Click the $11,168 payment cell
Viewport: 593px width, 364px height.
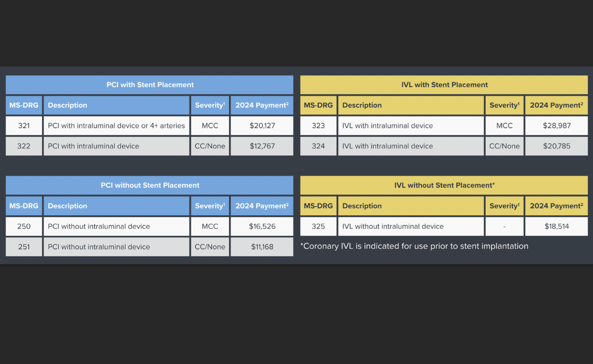coord(262,247)
